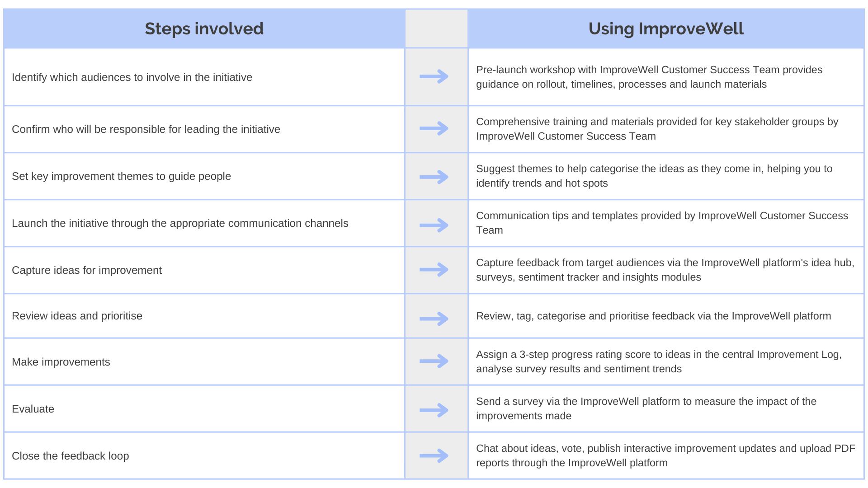The image size is (868, 488).
Task: Click the arrow next to Evaluate
Action: coord(434,410)
